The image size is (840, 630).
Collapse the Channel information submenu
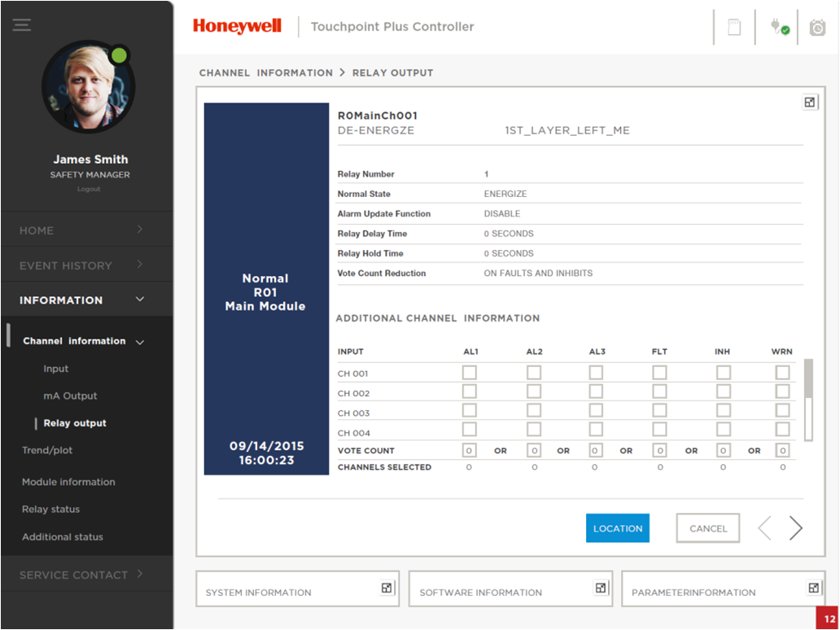[140, 341]
